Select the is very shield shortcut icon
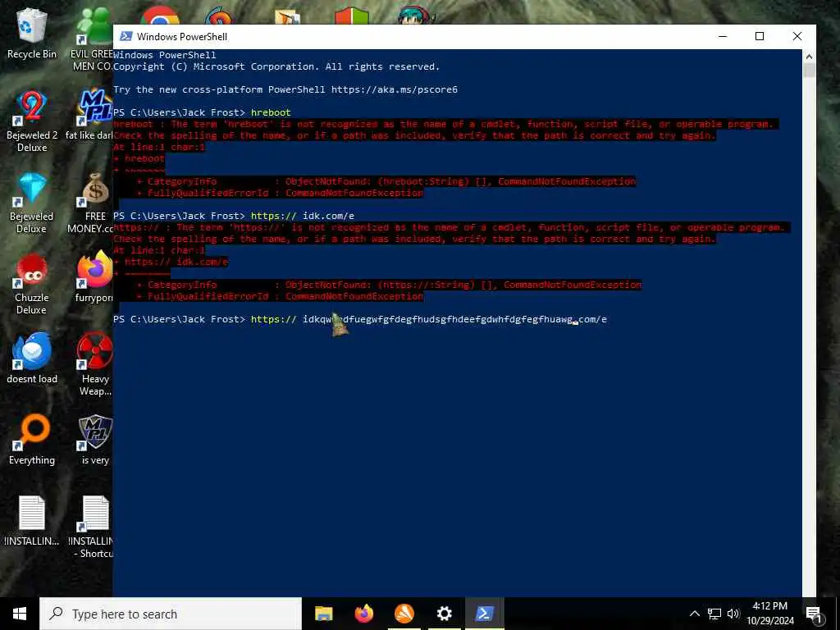Screen dimensions: 840x630 click(95, 440)
